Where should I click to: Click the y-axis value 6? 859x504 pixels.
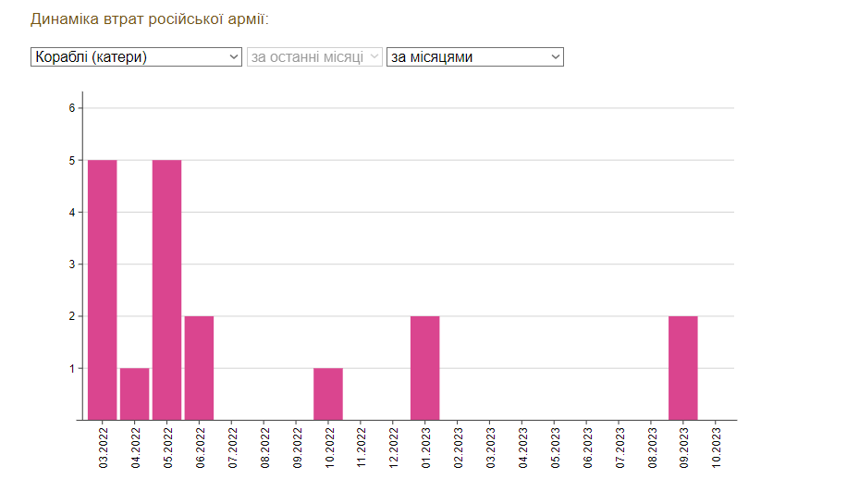(72, 108)
